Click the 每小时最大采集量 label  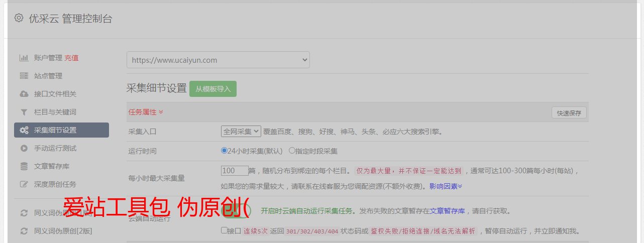(x=157, y=178)
